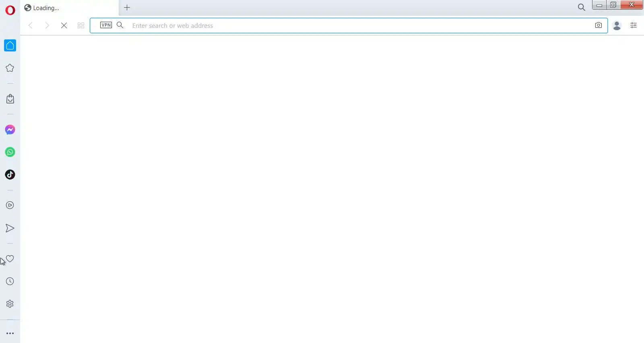Close the Opera browser window
This screenshot has width=644, height=343.
pyautogui.click(x=632, y=5)
